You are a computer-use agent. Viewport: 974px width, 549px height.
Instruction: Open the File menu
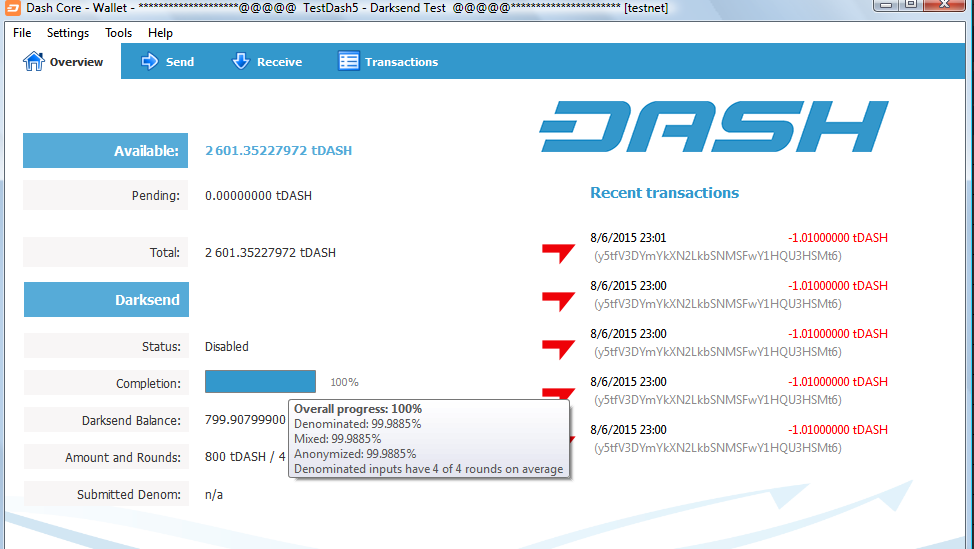click(22, 33)
